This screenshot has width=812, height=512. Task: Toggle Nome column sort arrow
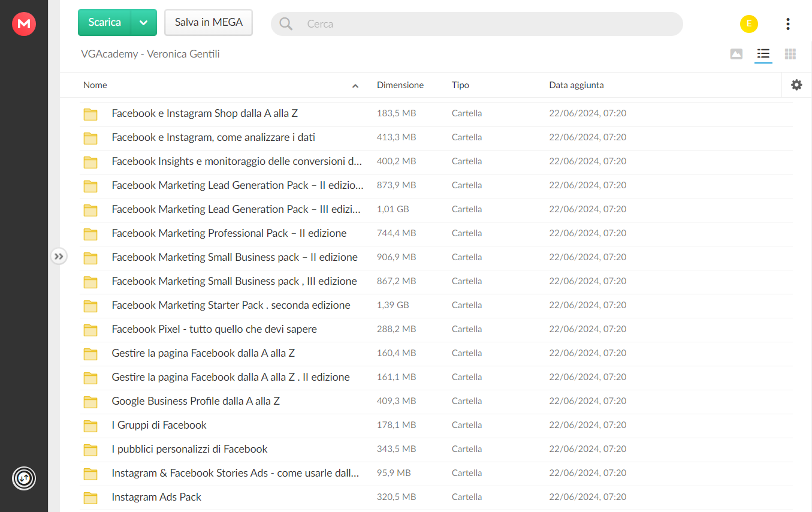pyautogui.click(x=355, y=86)
